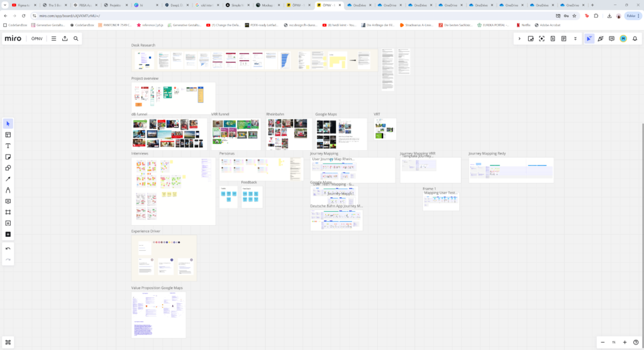Click the miro logo
The width and height of the screenshot is (644, 350).
tap(13, 38)
